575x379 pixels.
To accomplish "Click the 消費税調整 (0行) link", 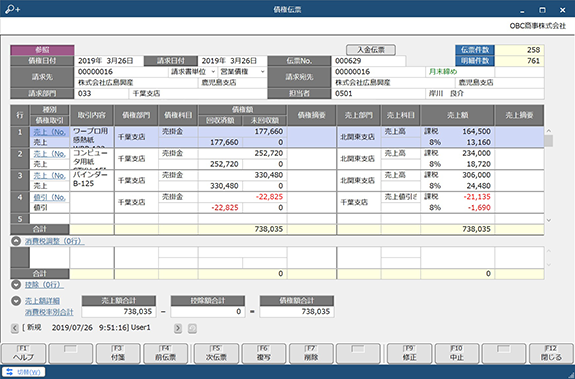I will pyautogui.click(x=54, y=241).
